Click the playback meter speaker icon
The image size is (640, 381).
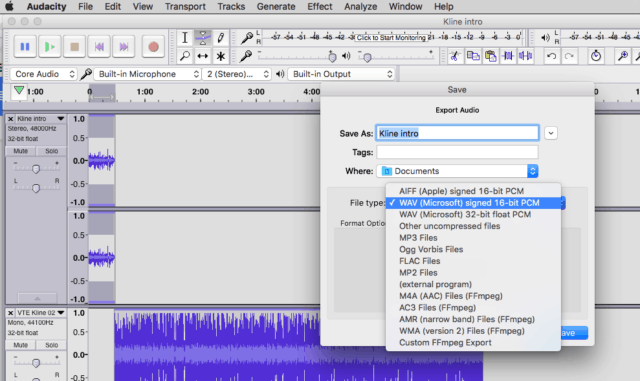click(x=545, y=38)
